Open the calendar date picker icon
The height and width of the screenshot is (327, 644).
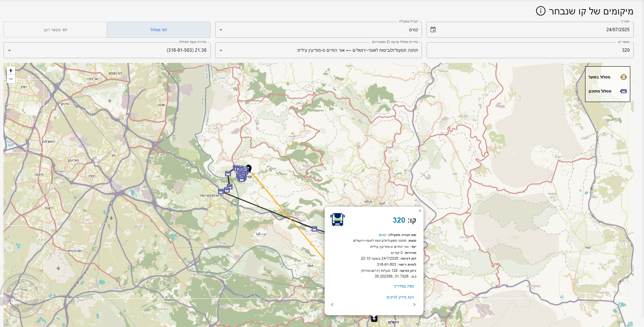click(x=433, y=30)
